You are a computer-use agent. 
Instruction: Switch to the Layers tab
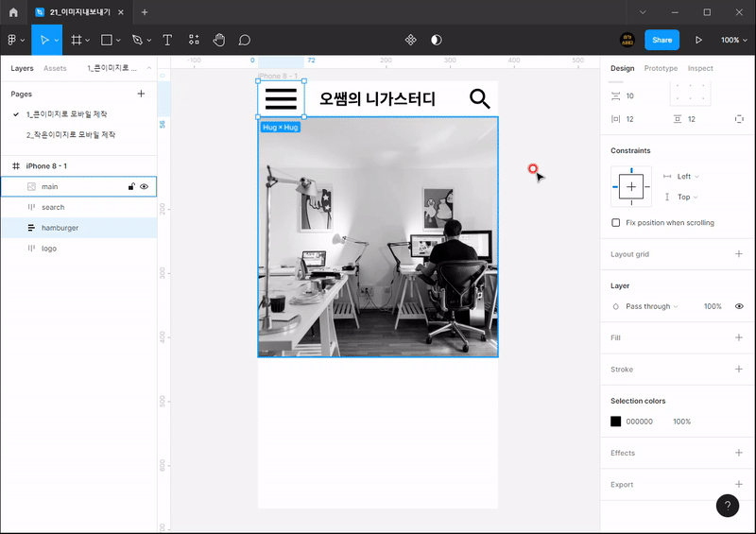22,68
